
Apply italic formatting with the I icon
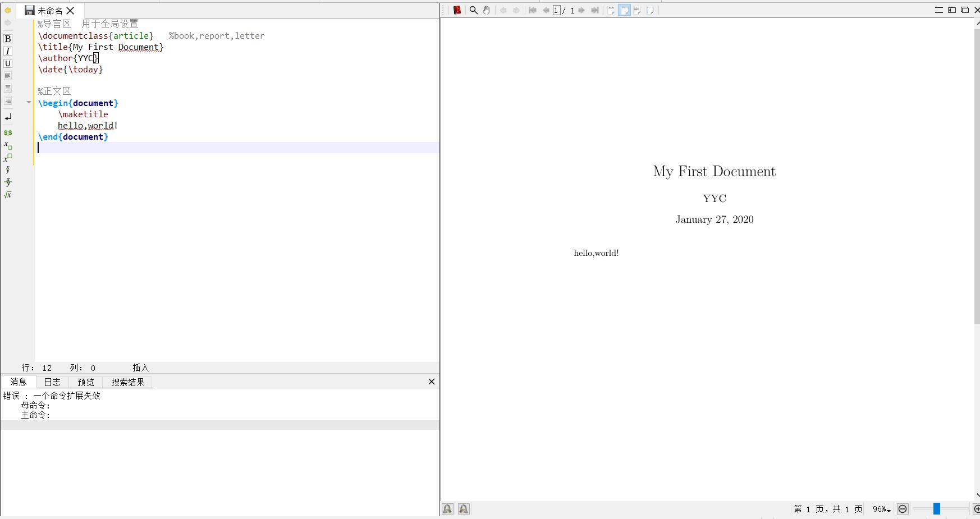[8, 51]
